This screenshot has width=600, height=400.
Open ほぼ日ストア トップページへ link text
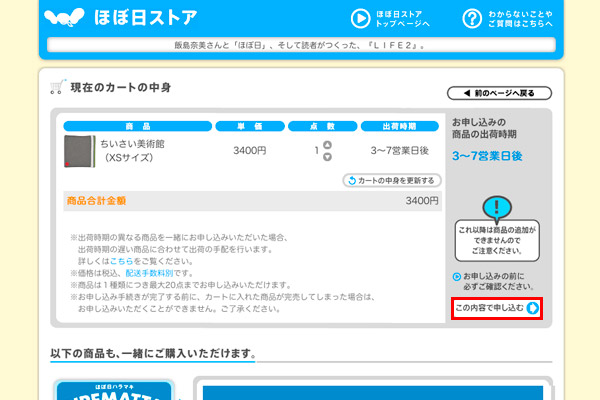click(404, 18)
